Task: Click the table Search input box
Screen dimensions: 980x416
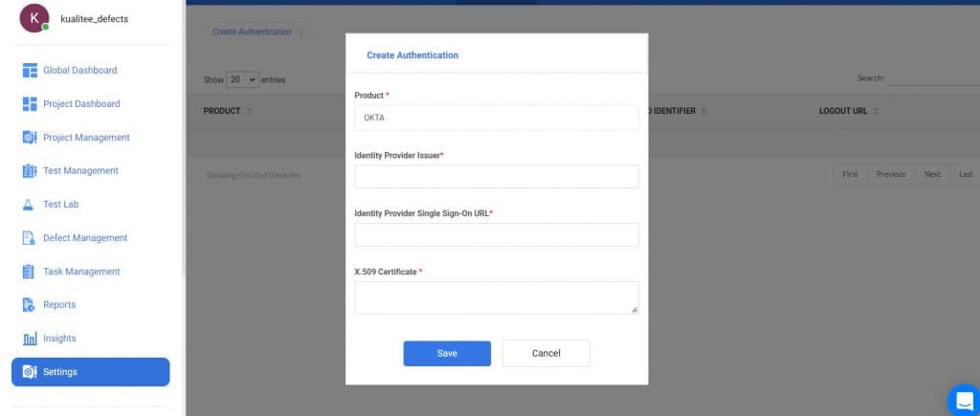Action: tap(933, 78)
